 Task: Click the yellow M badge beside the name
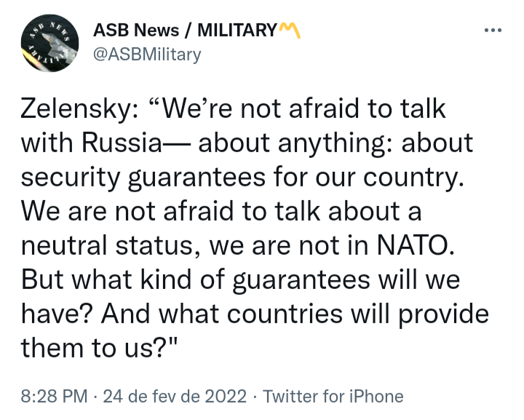(x=290, y=31)
